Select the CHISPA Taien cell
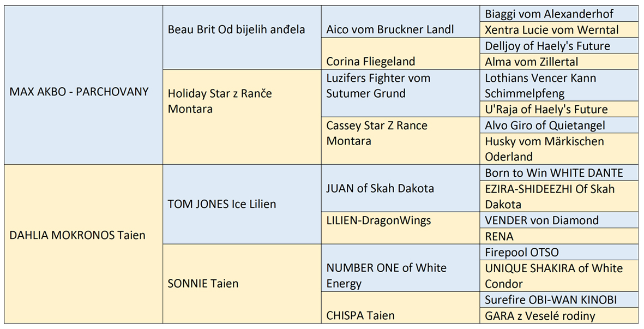The width and height of the screenshot is (644, 329). [x=400, y=308]
